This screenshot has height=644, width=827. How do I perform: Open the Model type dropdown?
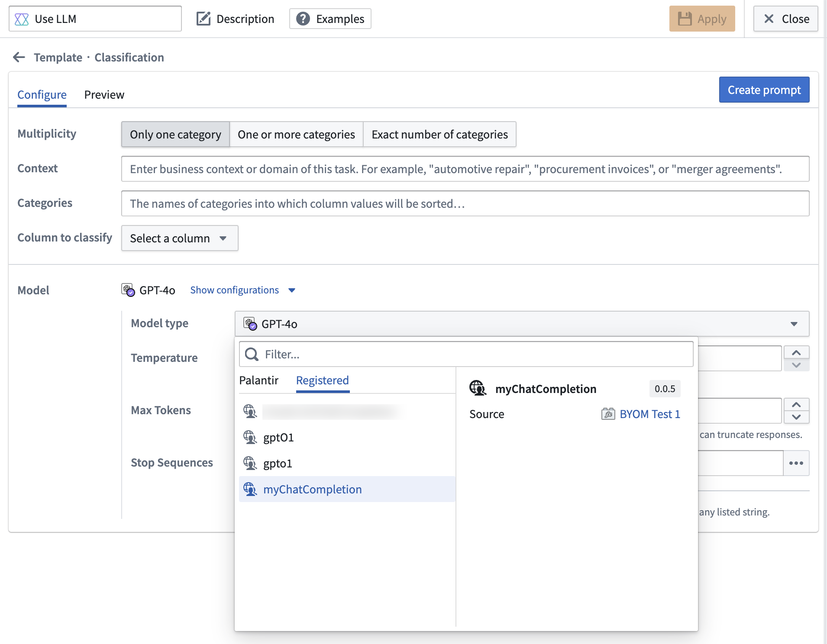tap(794, 323)
